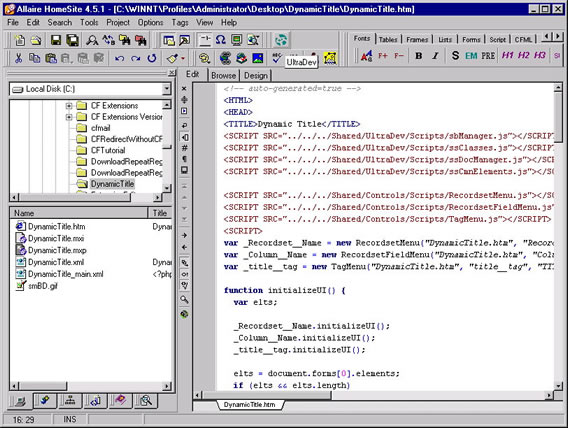Viewport: 568px width, 428px height.
Task: Switch to the Design tab
Action: pos(256,75)
